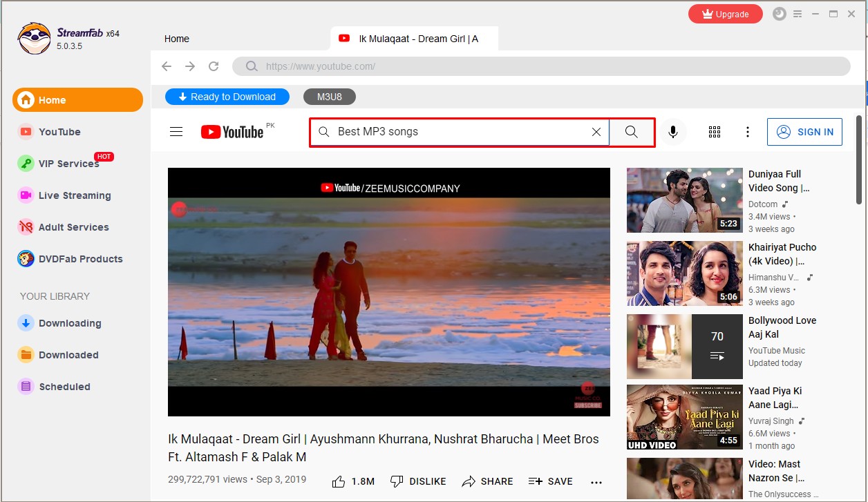
Task: Click the Ik Mulaqaat - Dream Girl video title
Action: coord(384,448)
